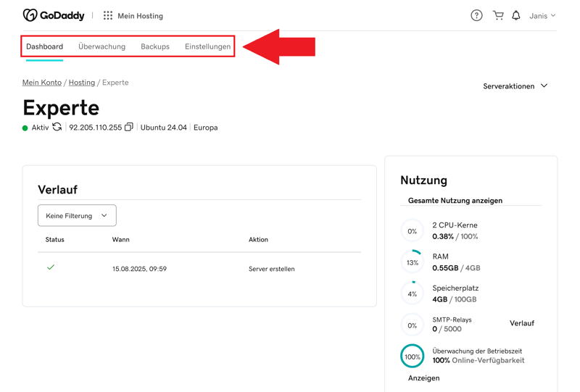Click the 100% uptime progress circle

click(x=413, y=356)
